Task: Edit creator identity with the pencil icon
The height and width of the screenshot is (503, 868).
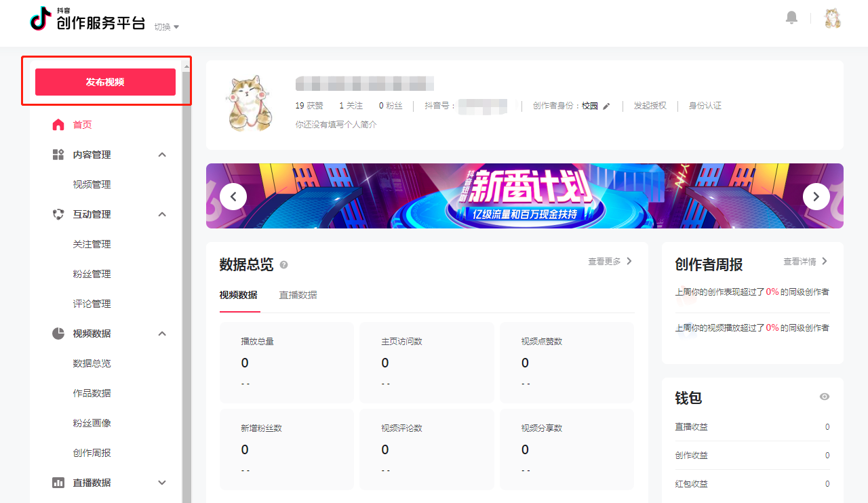Action: coord(606,106)
